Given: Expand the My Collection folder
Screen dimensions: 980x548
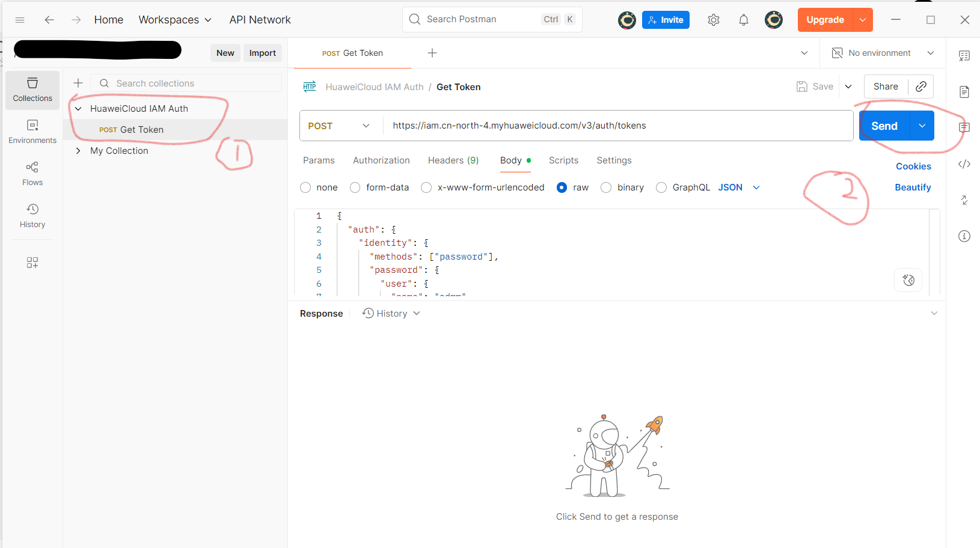Looking at the screenshot, I should tap(78, 151).
